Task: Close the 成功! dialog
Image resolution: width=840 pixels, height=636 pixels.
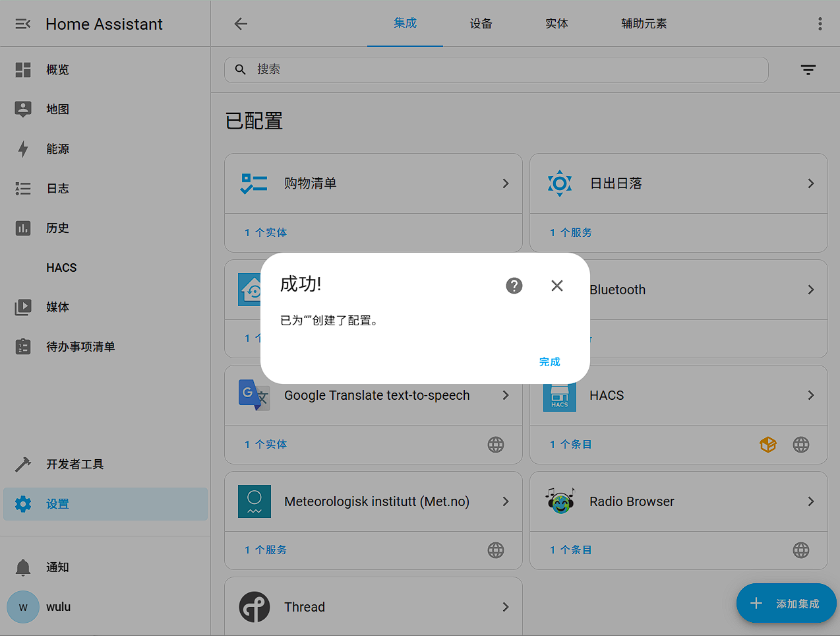Action: point(557,285)
